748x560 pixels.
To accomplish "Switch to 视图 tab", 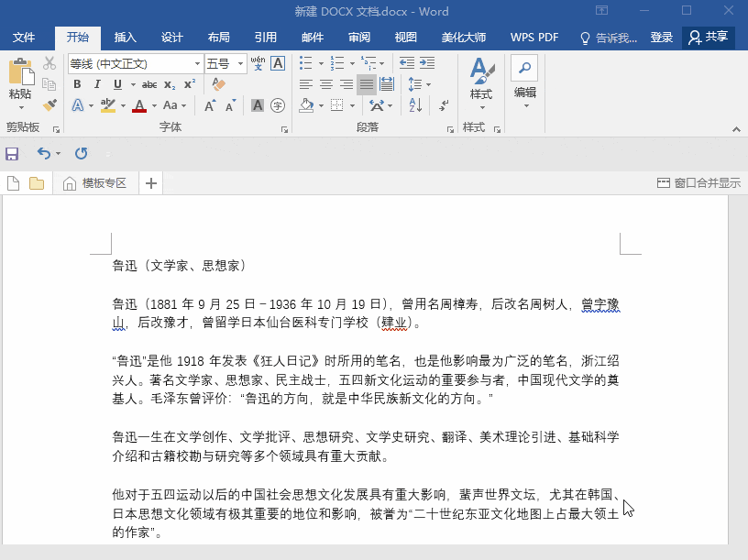I will pyautogui.click(x=405, y=38).
